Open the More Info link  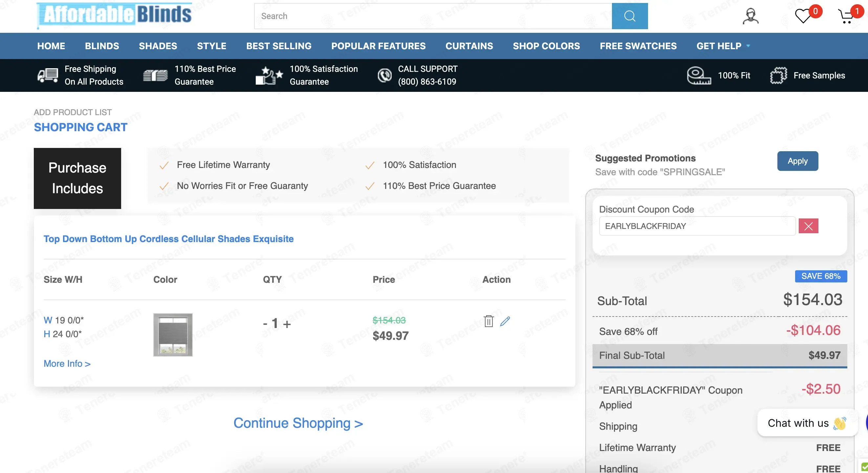67,363
